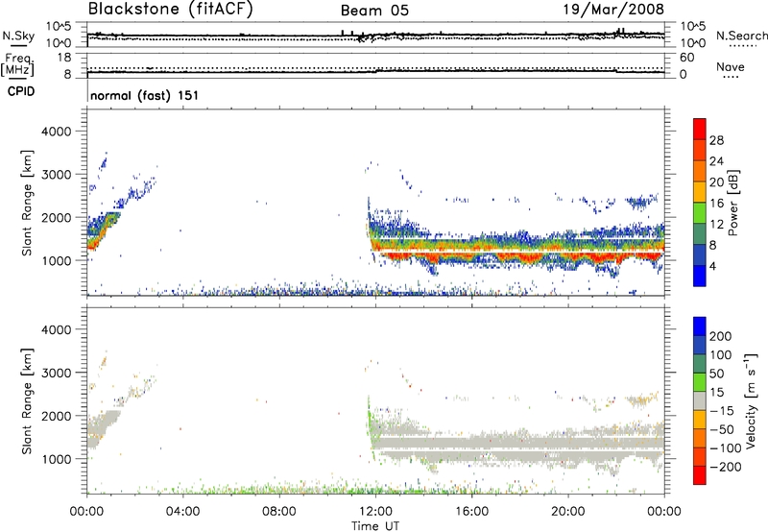
Task: Click the "16:00" time tick label
Action: 471,512
